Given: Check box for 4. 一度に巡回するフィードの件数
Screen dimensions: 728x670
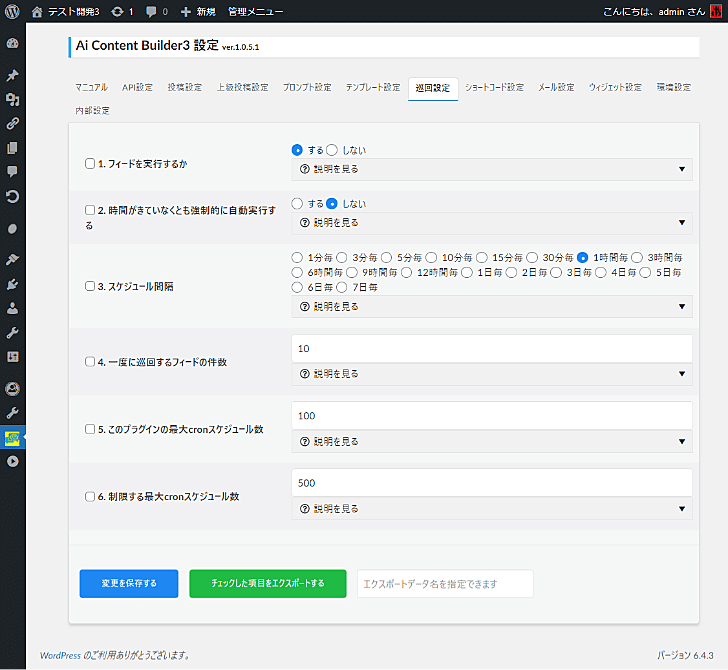Looking at the screenshot, I should pos(90,362).
